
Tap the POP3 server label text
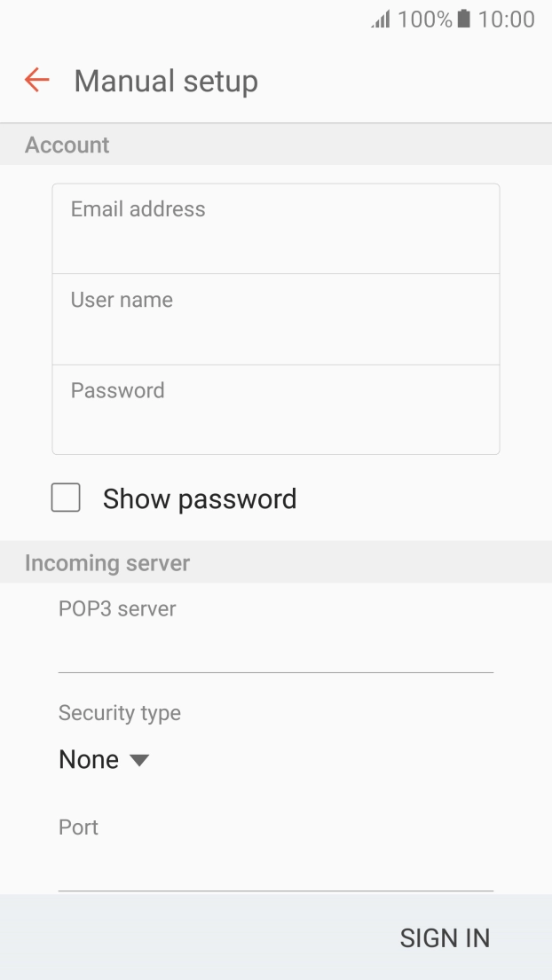tap(117, 609)
